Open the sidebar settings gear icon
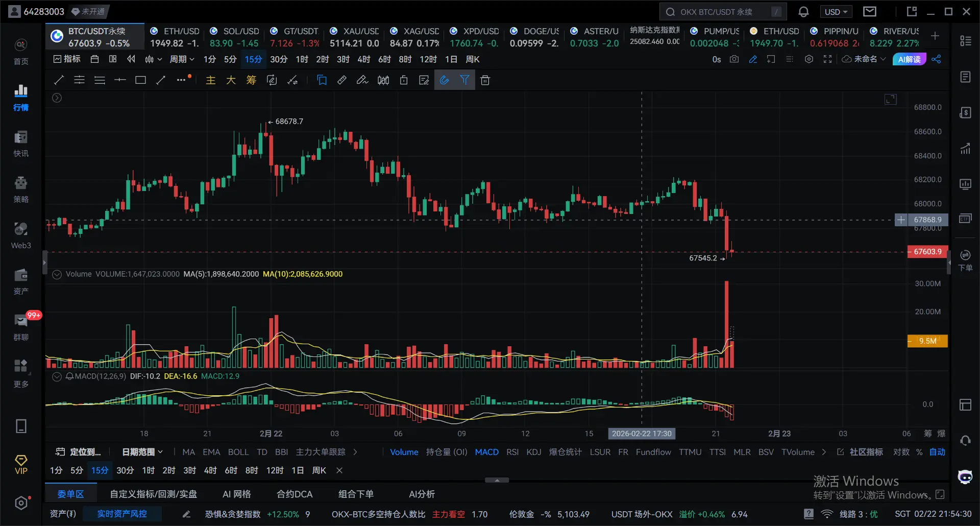980x526 pixels. click(21, 503)
